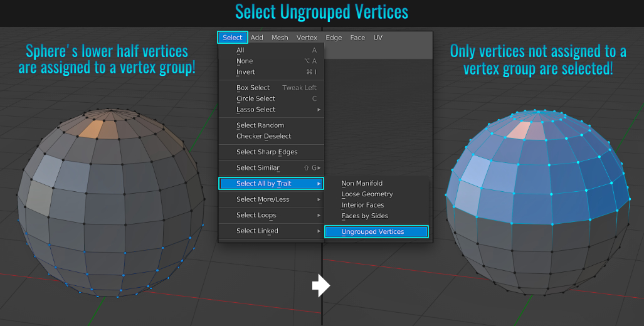The image size is (644, 326).
Task: Open the Select menu
Action: (233, 38)
